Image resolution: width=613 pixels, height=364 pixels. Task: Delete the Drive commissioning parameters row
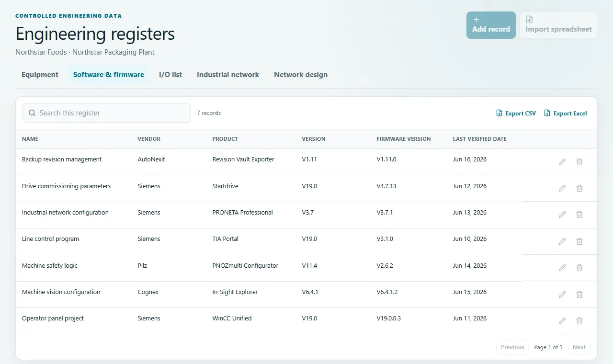pos(579,188)
